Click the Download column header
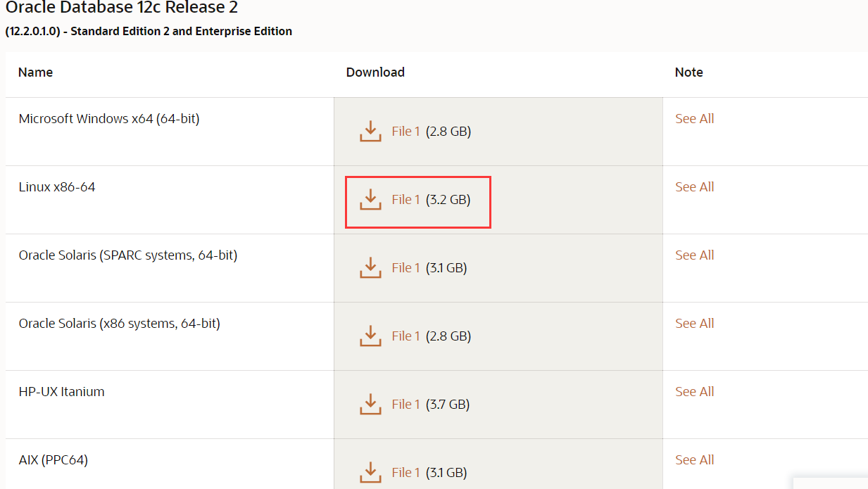Image resolution: width=868 pixels, height=489 pixels. 375,72
